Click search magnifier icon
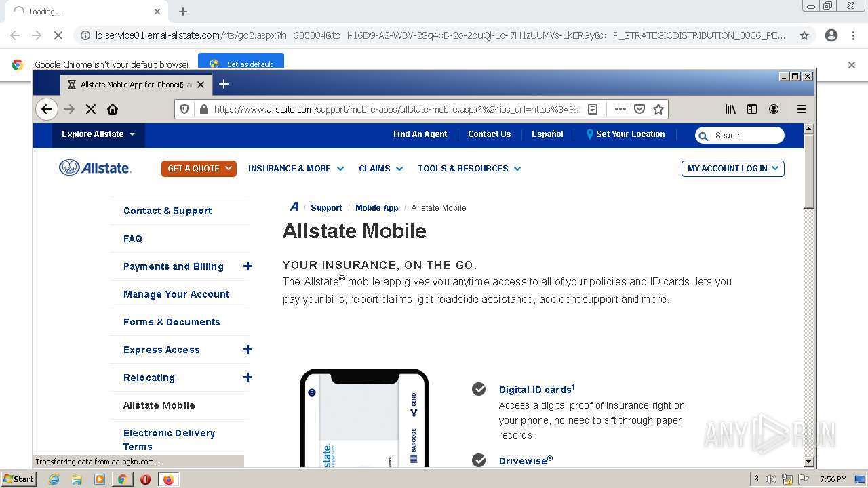Screen dimensions: 868x488 (x=703, y=136)
